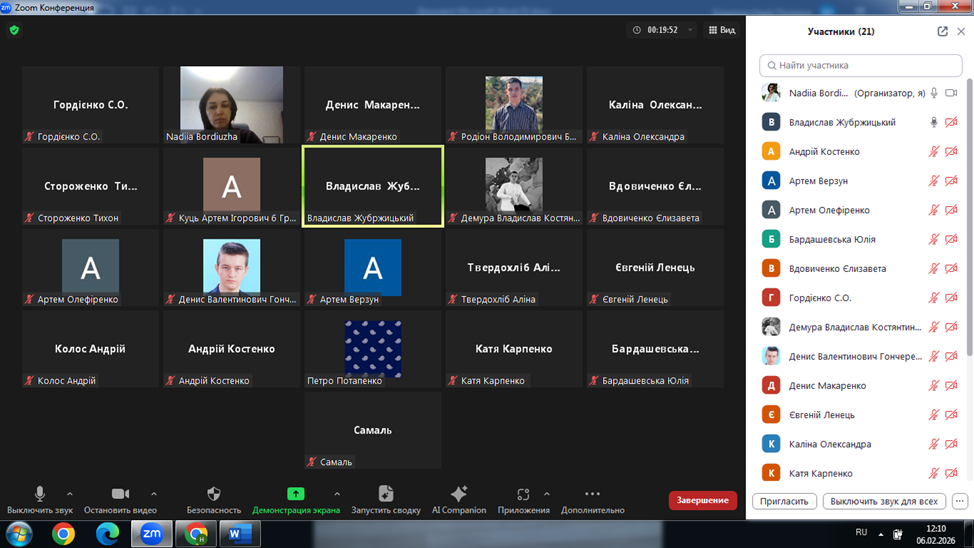Open screen share options arrow

click(x=337, y=494)
